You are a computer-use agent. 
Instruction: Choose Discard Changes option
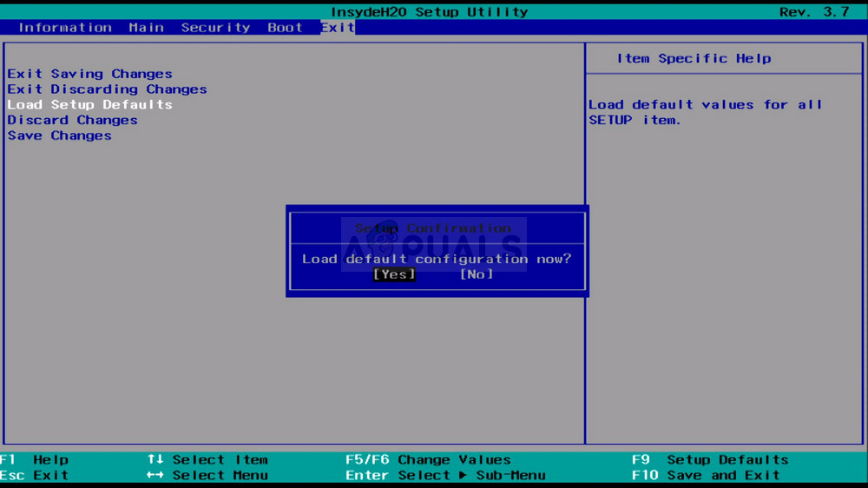click(x=72, y=120)
